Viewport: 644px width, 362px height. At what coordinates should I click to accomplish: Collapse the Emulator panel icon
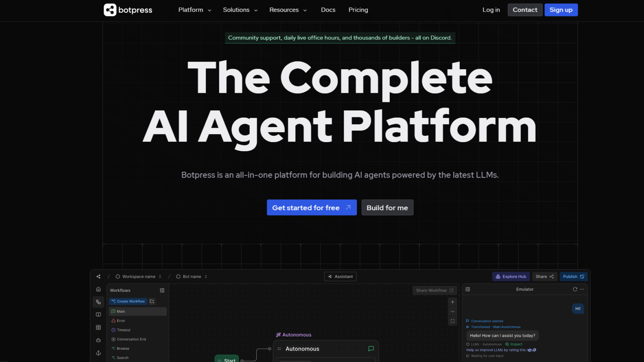pos(468,289)
